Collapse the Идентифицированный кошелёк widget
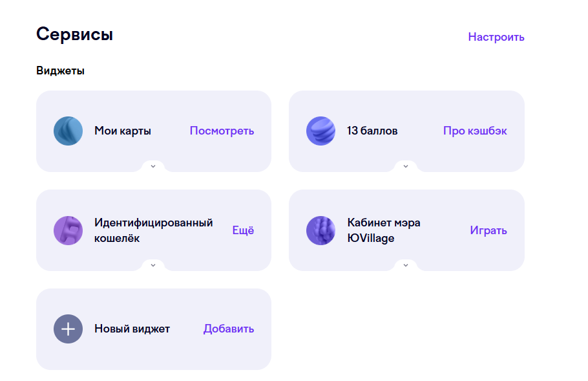 click(153, 266)
